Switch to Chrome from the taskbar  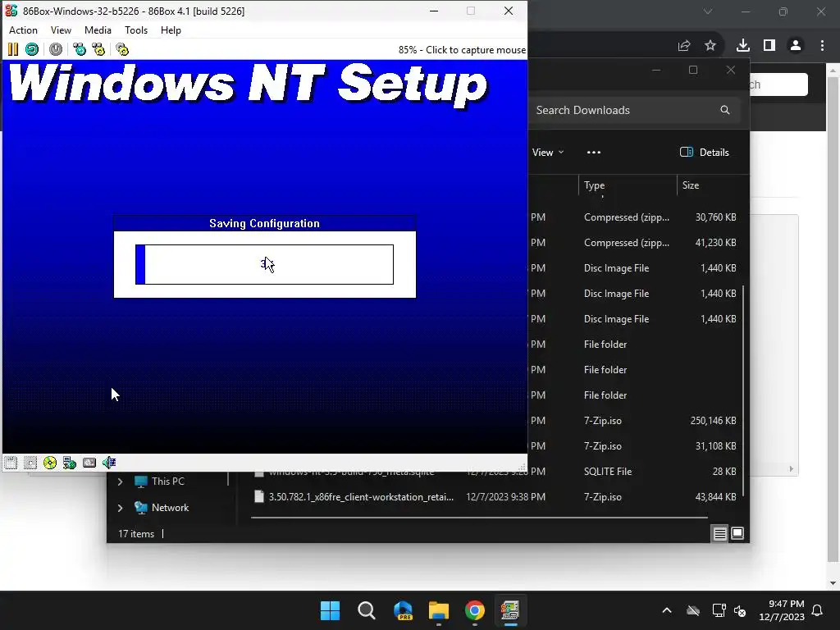475,610
